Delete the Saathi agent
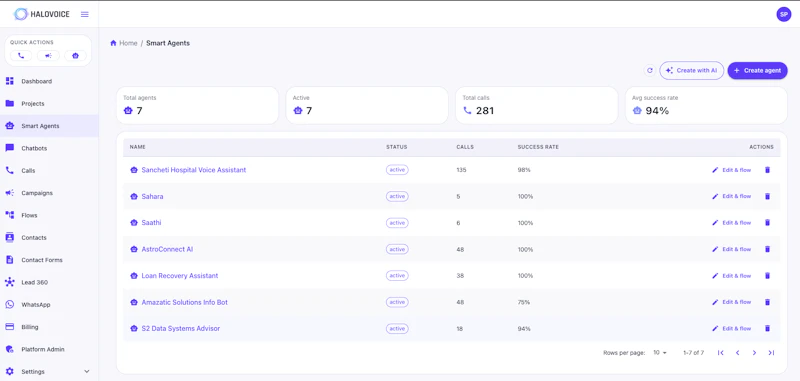This screenshot has height=381, width=800. coord(767,223)
